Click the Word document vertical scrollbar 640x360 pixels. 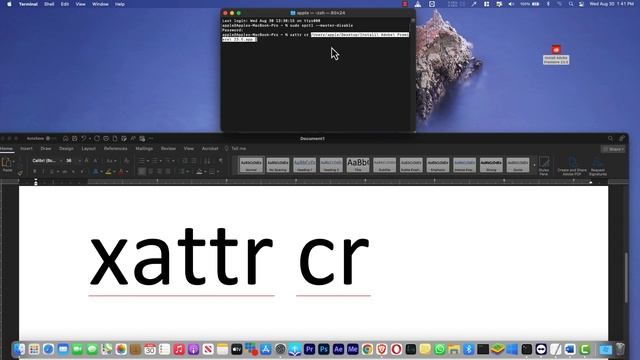click(626, 278)
